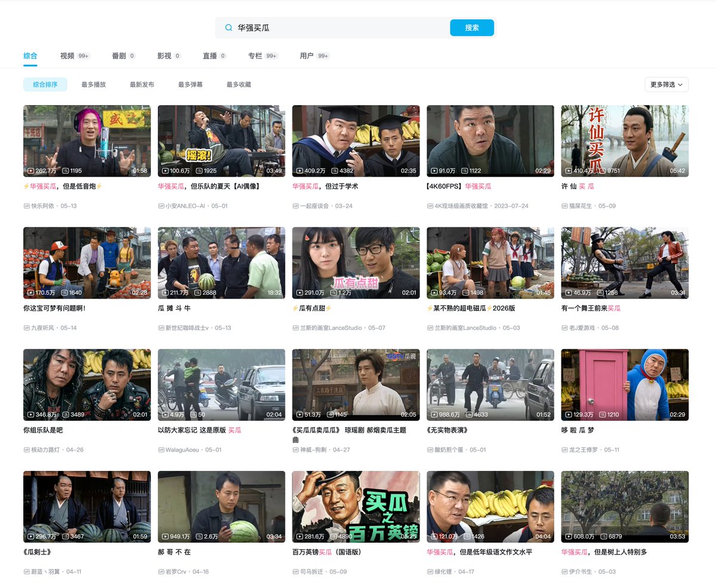Open thumbnail of 华强买瓜，但是低音炮
This screenshot has height=588, width=716.
[x=87, y=141]
